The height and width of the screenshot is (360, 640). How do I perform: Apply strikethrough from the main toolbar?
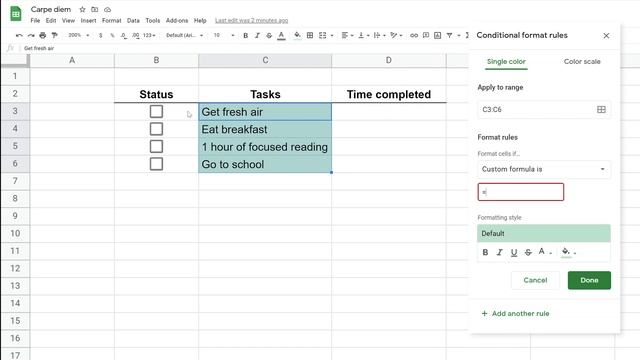pos(269,36)
